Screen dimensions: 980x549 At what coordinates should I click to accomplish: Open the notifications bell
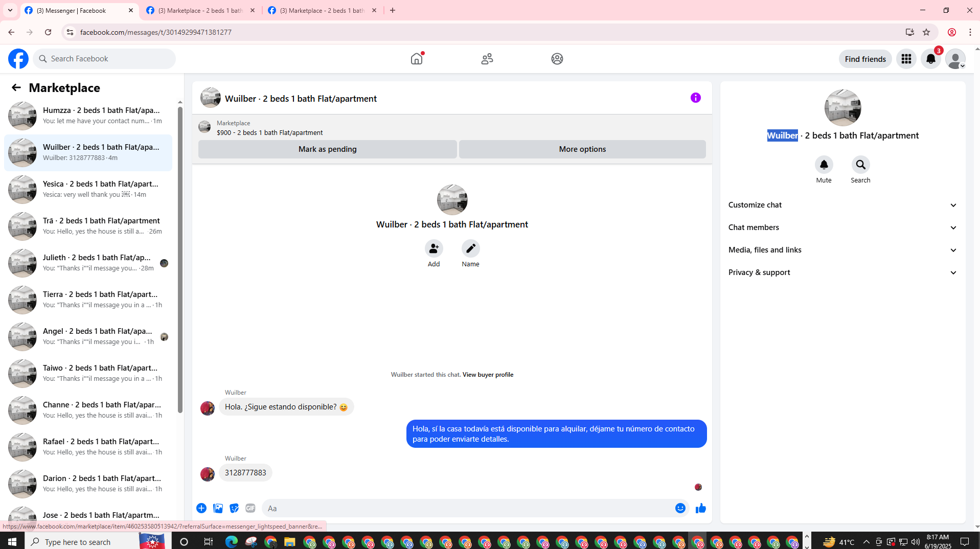[x=931, y=59]
